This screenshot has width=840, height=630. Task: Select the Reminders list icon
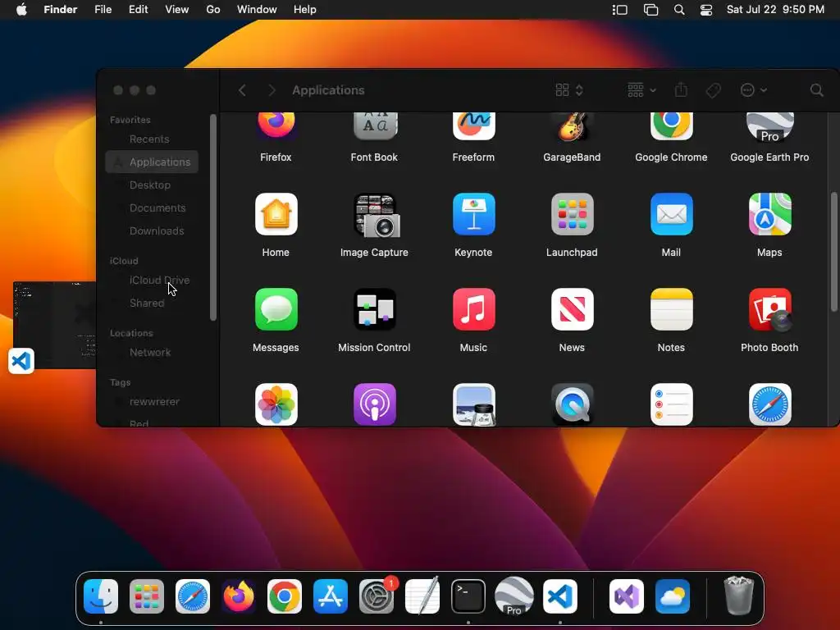pos(671,404)
